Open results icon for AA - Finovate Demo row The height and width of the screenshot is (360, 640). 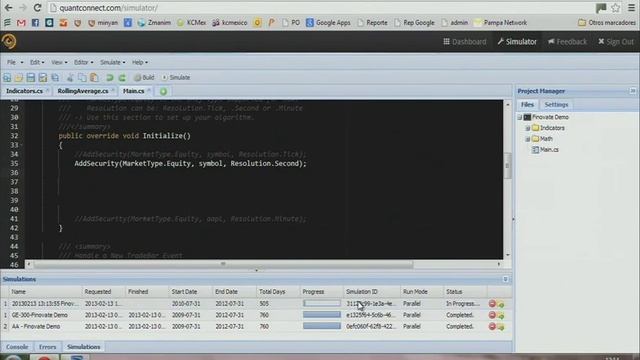pyautogui.click(x=501, y=327)
